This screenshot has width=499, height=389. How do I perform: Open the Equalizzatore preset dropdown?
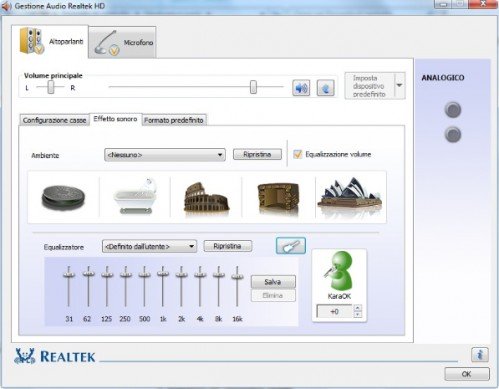tap(149, 246)
